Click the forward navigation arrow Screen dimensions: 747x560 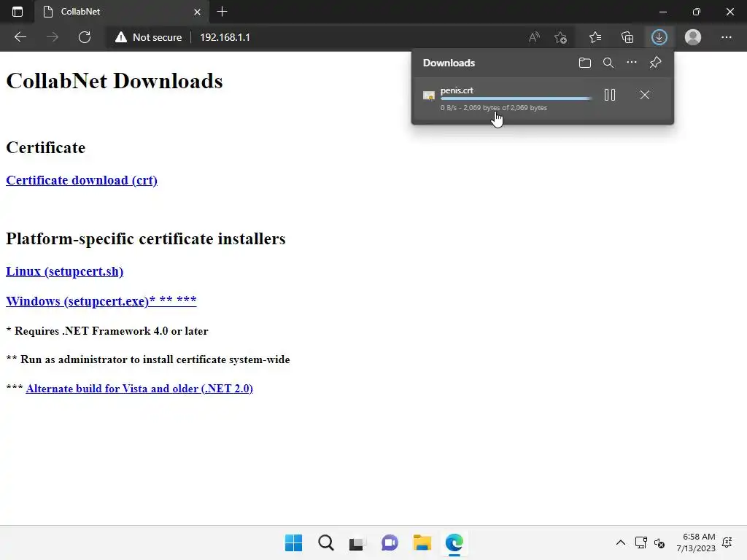53,37
